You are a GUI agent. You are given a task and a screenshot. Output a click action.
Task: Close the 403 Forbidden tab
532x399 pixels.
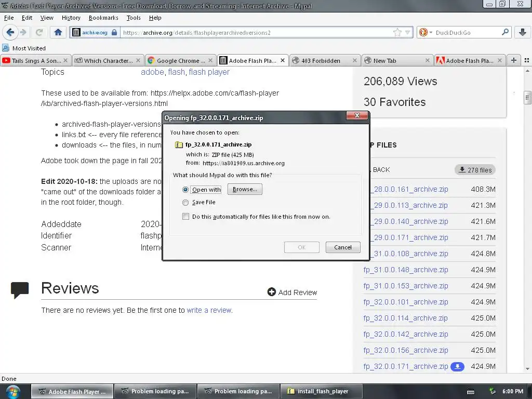coord(354,60)
